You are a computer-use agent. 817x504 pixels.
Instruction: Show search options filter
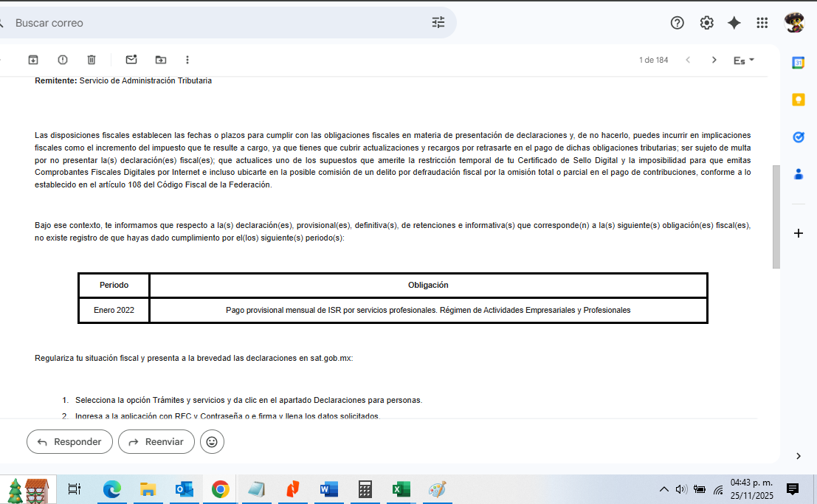coord(438,23)
